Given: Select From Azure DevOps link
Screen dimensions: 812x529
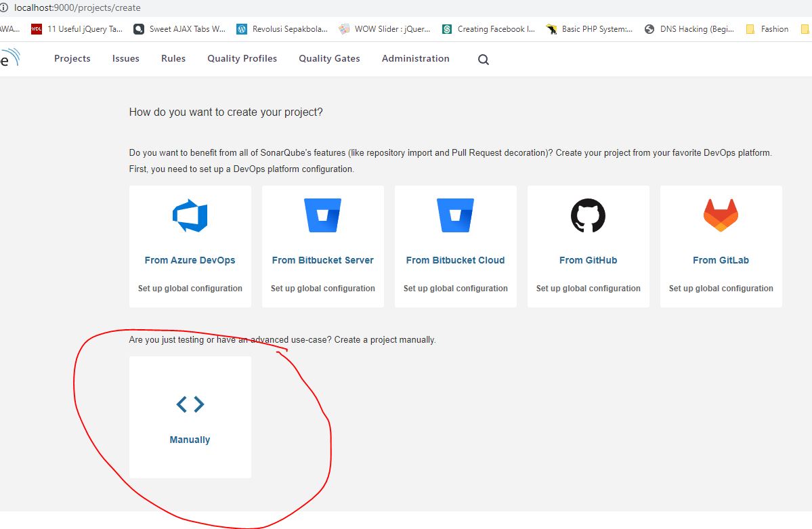Looking at the screenshot, I should click(190, 260).
